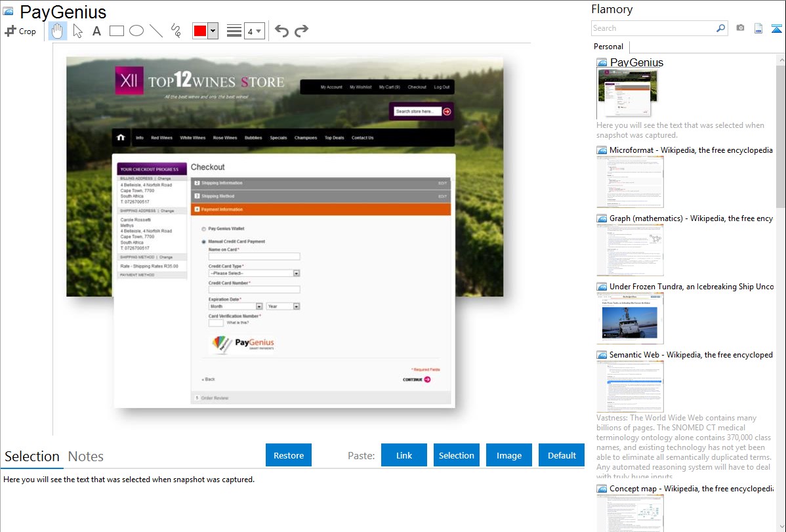Image resolution: width=786 pixels, height=532 pixels.
Task: Click the red color swatch
Action: click(x=200, y=31)
